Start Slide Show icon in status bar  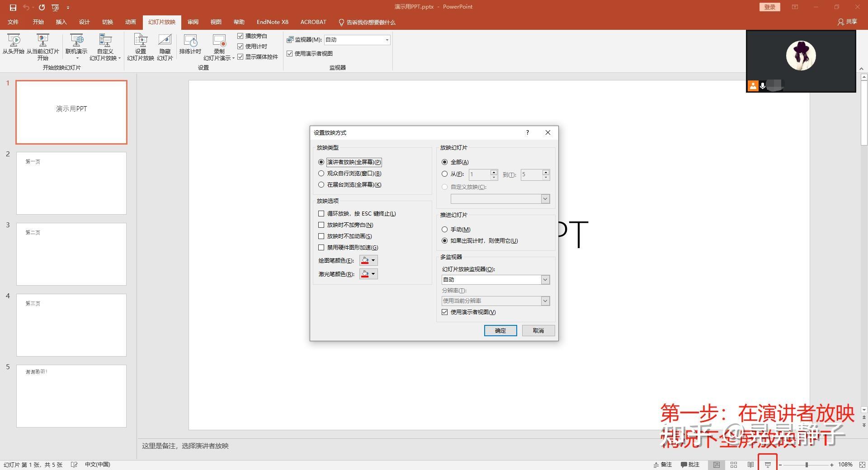tap(768, 465)
